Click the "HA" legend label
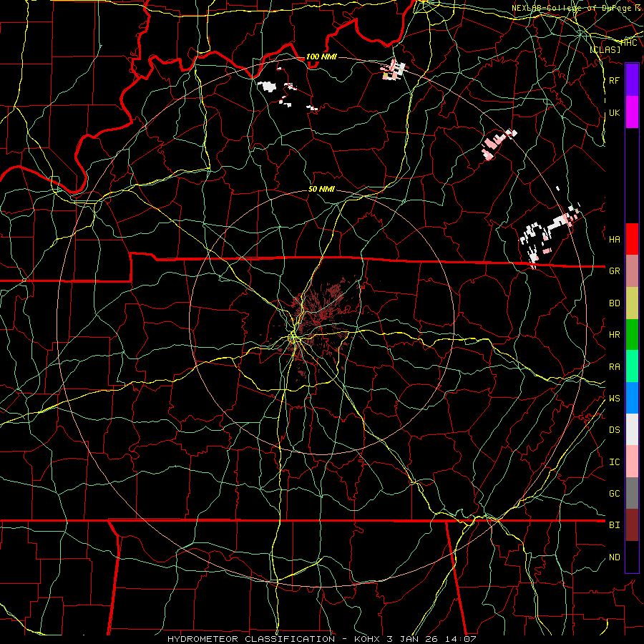644x644 pixels. click(614, 239)
